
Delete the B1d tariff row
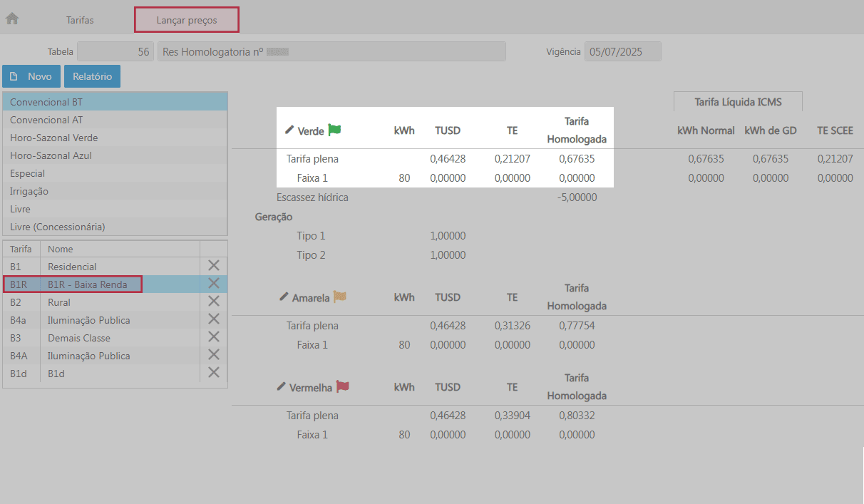click(213, 373)
